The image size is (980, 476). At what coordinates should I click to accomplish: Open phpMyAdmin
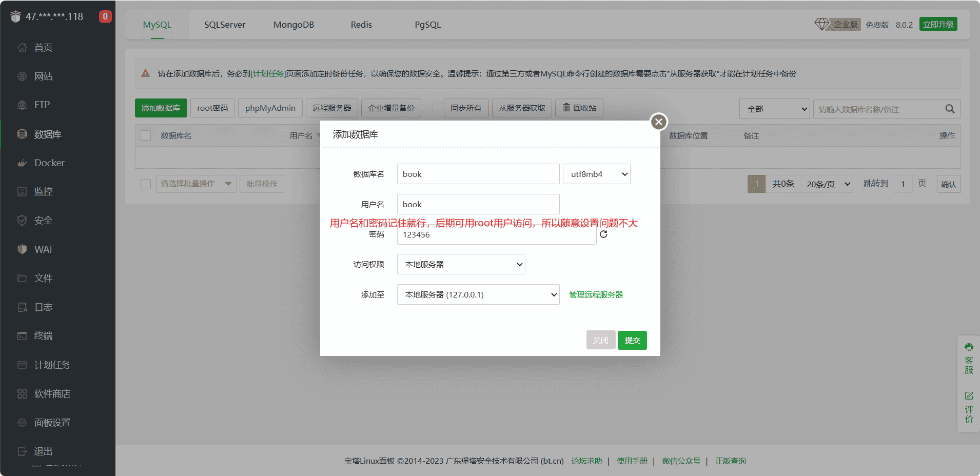[270, 108]
